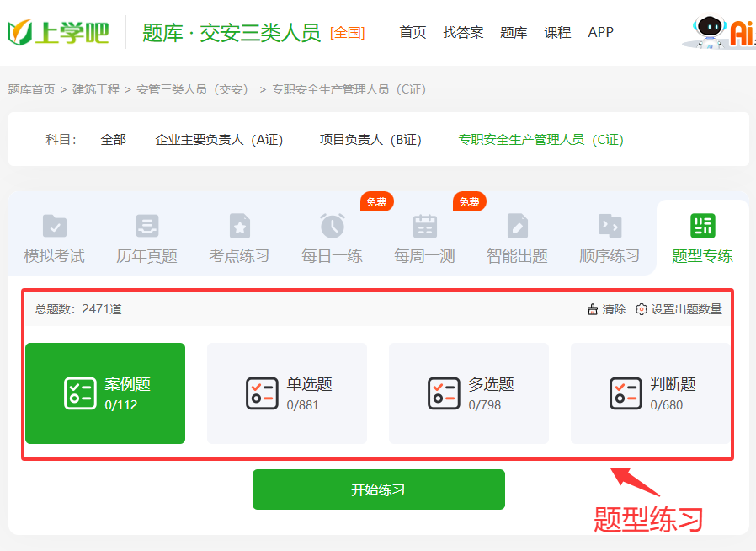
Task: Click the 免费 badge above 每日一练
Action: click(x=376, y=201)
